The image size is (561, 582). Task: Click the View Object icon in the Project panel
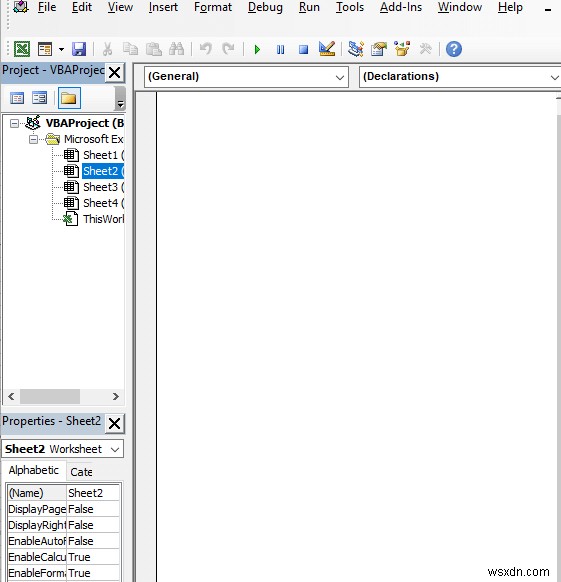click(x=39, y=98)
